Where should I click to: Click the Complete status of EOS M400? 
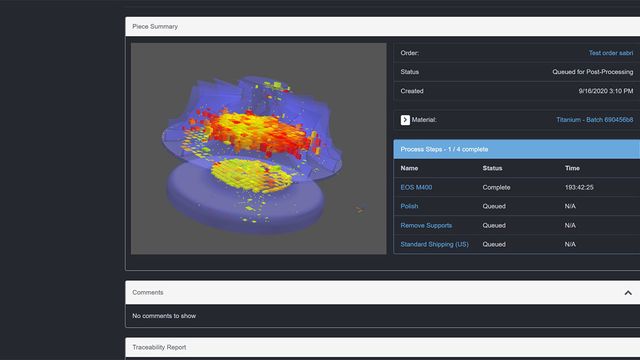[x=496, y=187]
